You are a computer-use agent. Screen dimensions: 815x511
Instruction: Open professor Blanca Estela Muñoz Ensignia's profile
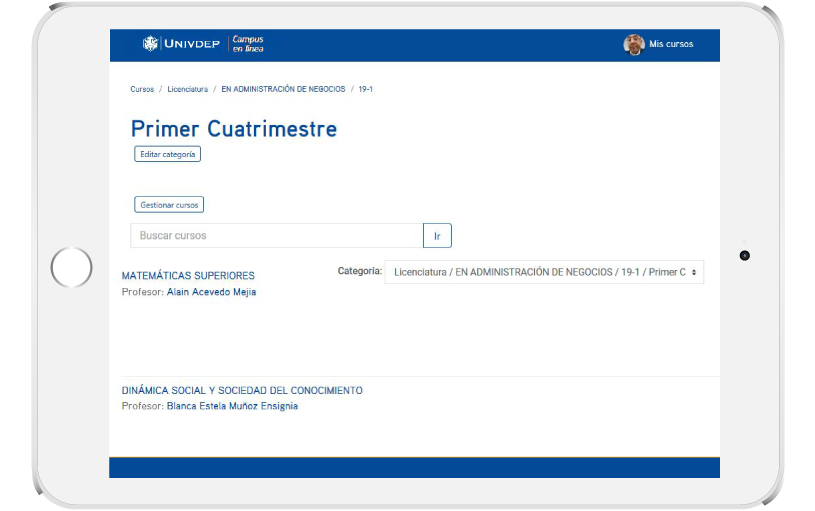232,406
